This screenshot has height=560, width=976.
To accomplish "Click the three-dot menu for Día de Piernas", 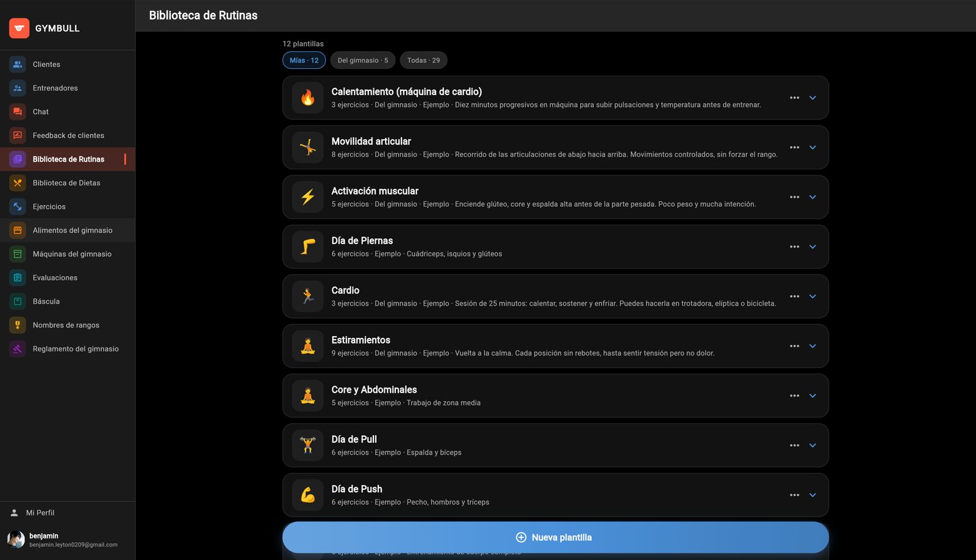I will point(794,247).
